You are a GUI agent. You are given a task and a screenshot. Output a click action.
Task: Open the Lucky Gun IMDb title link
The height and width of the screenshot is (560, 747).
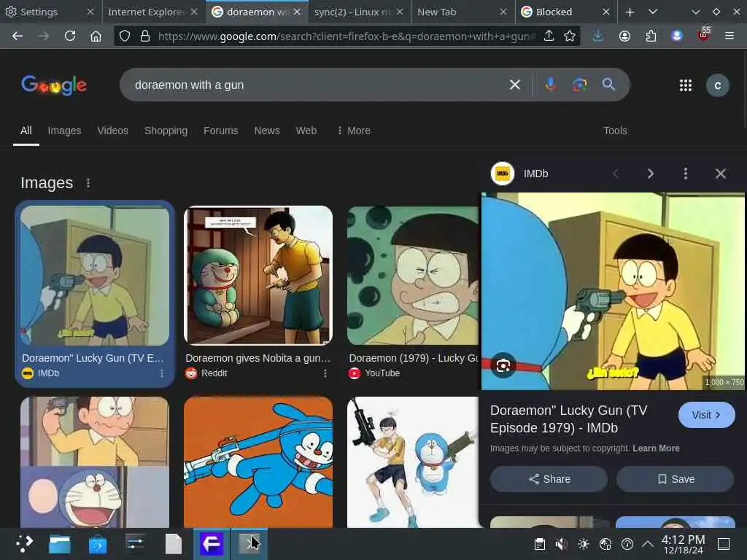click(569, 419)
